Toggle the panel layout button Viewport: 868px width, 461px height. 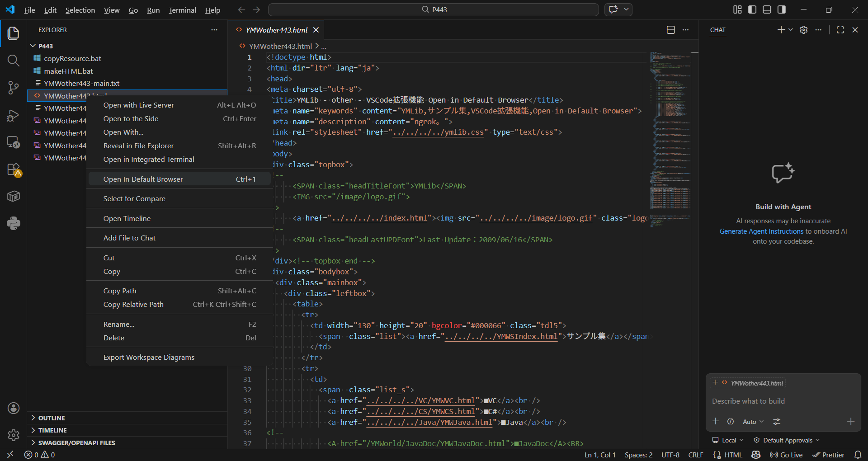click(767, 9)
